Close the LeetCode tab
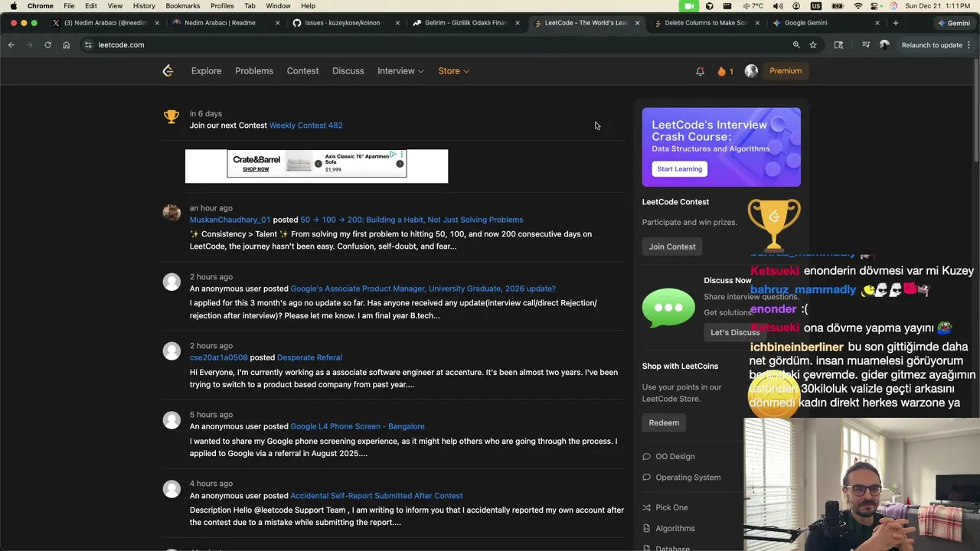 tap(637, 23)
